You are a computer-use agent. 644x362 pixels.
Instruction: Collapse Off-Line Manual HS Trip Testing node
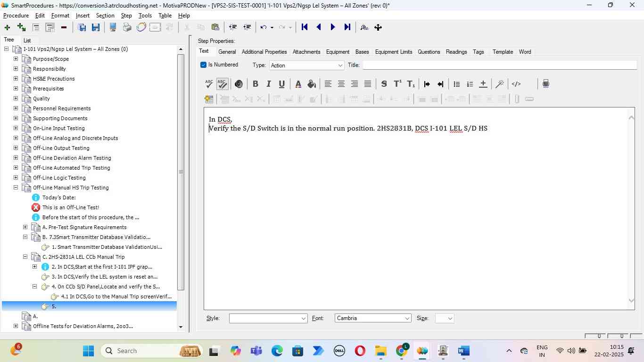16,188
